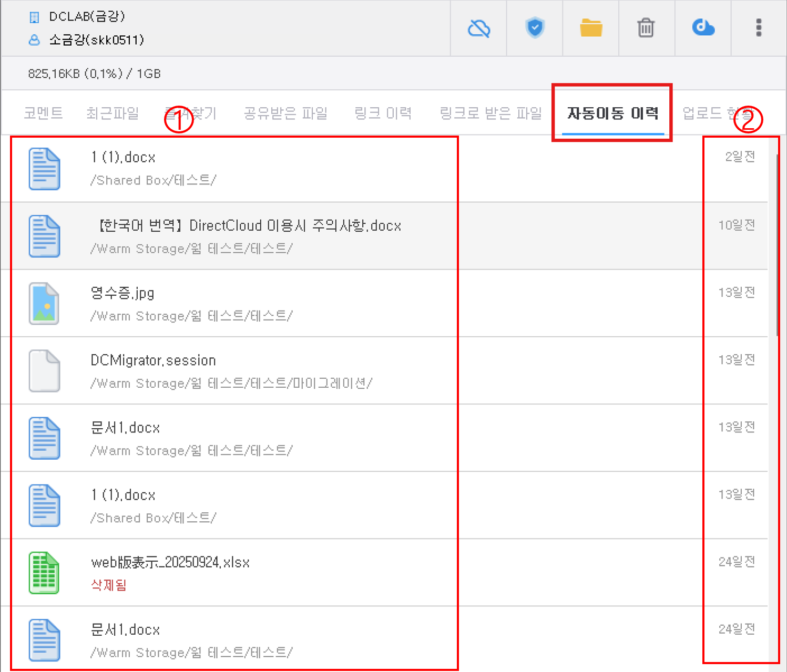787x672 pixels.
Task: Select the 자동이동 이력 tab
Action: (612, 113)
